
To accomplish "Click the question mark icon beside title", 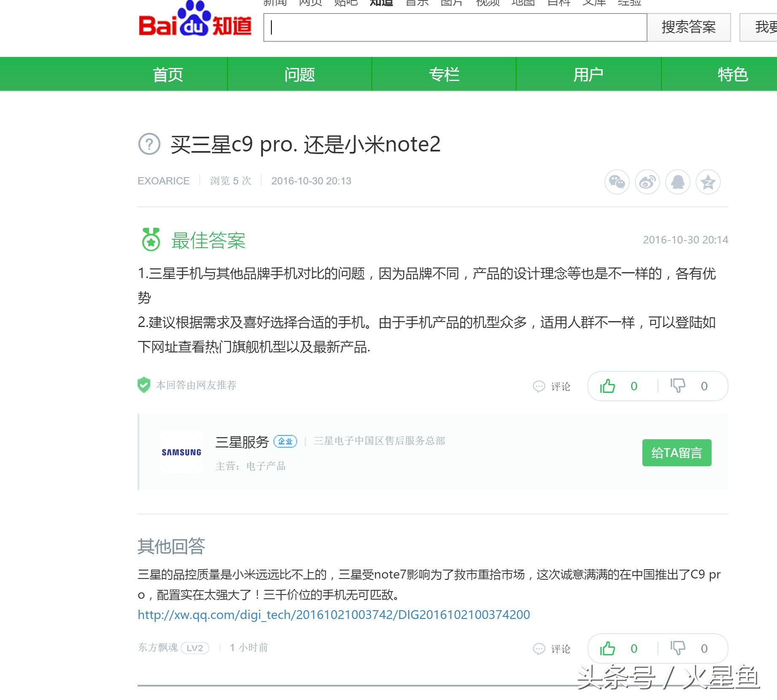I will click(149, 144).
